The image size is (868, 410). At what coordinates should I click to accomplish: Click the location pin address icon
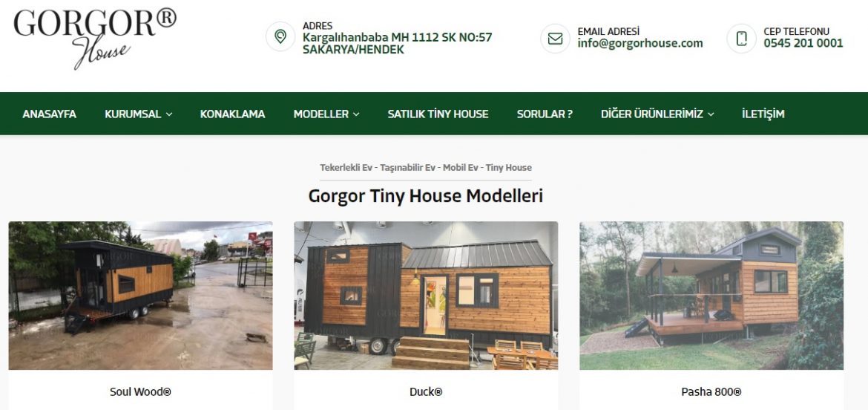tap(280, 37)
